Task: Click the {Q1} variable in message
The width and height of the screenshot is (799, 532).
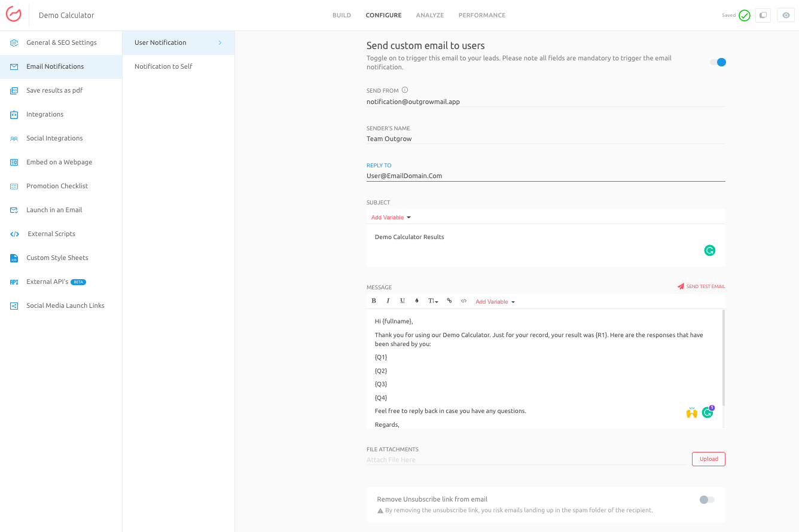Action: [381, 357]
